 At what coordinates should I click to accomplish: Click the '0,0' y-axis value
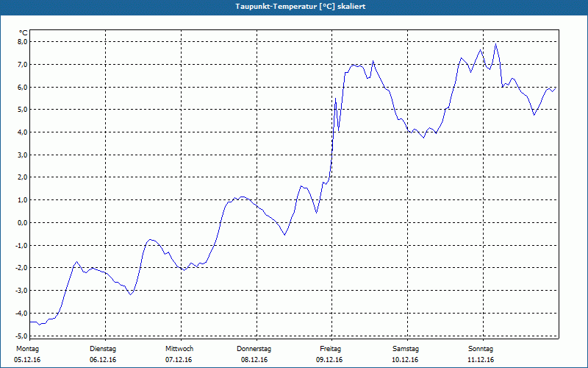point(23,223)
